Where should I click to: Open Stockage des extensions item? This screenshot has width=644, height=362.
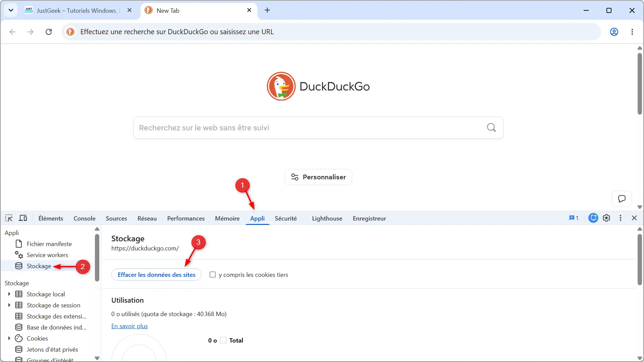tap(56, 316)
